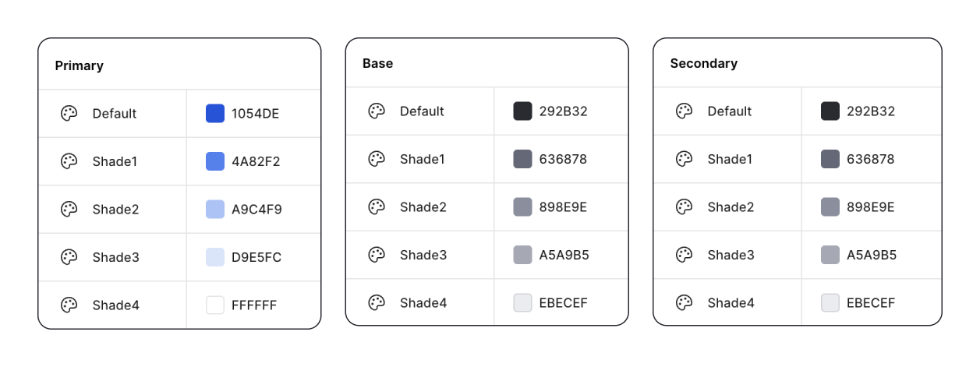Screen dimensions: 980x367
Task: Select the 292B32 swatch in Base table
Action: (522, 111)
